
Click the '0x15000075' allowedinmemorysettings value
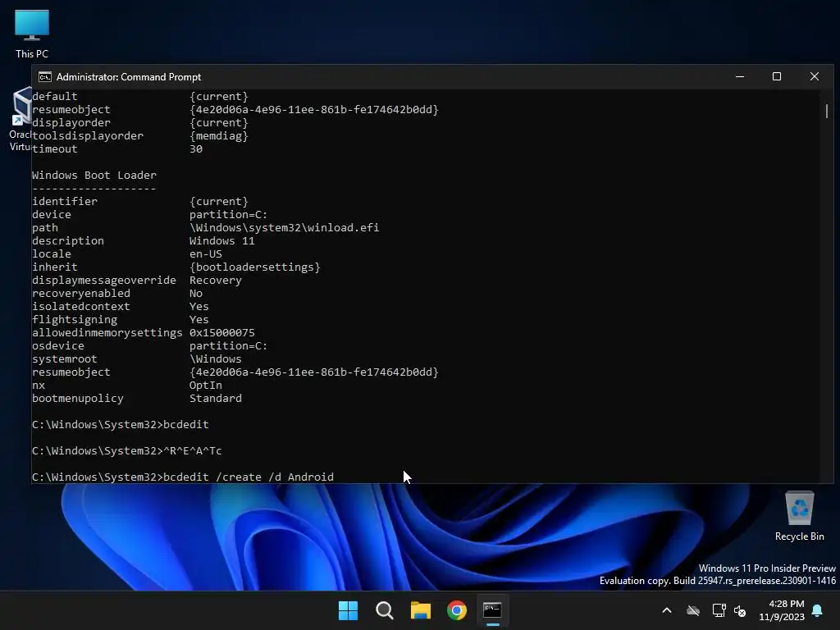221,333
